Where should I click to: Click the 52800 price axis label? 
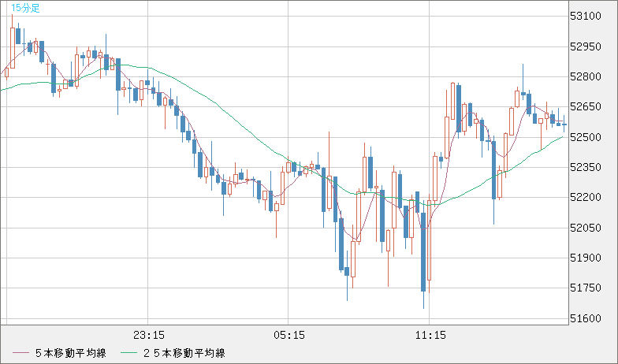[x=586, y=76]
